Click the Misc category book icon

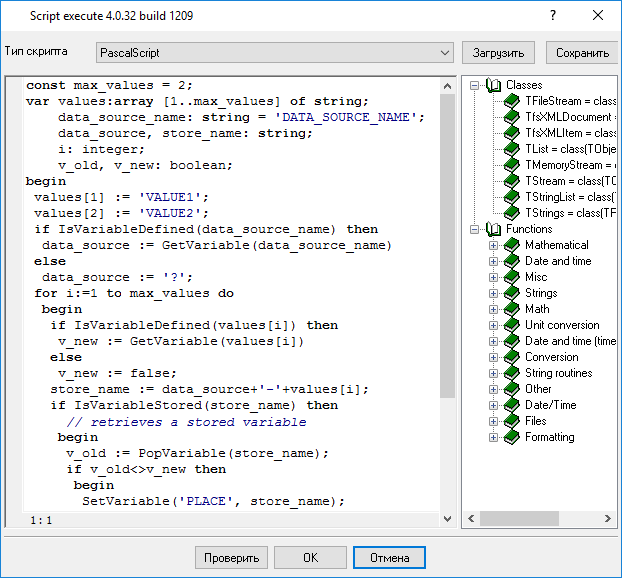[x=511, y=277]
